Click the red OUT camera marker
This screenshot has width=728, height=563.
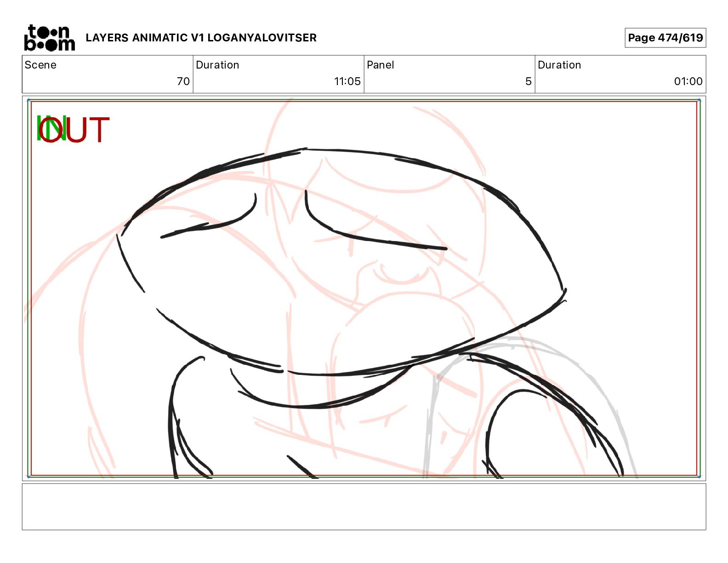(74, 130)
